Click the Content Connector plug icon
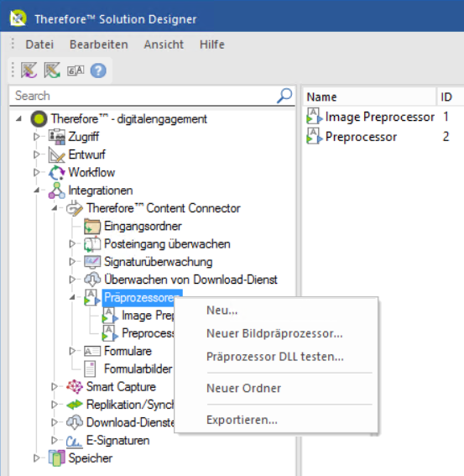Image resolution: width=464 pixels, height=476 pixels. pyautogui.click(x=75, y=208)
